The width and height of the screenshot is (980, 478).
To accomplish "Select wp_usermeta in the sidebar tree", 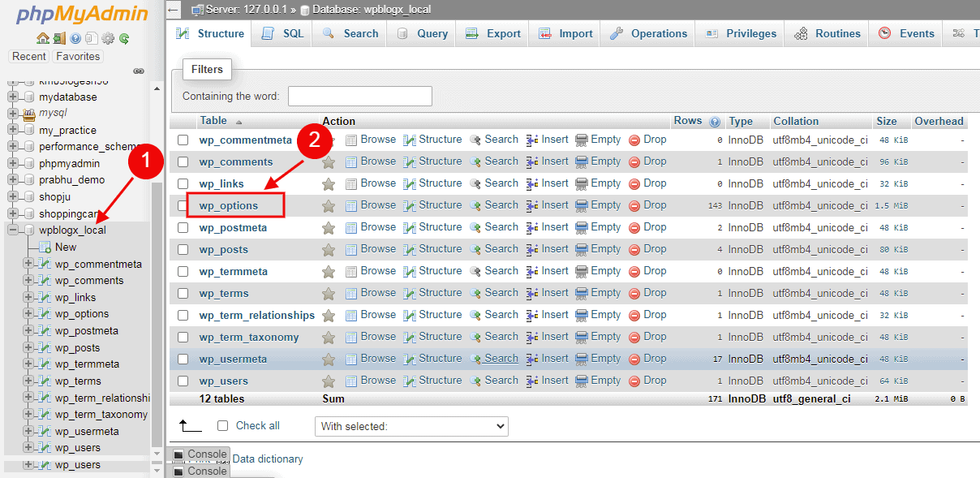I will coord(87,431).
